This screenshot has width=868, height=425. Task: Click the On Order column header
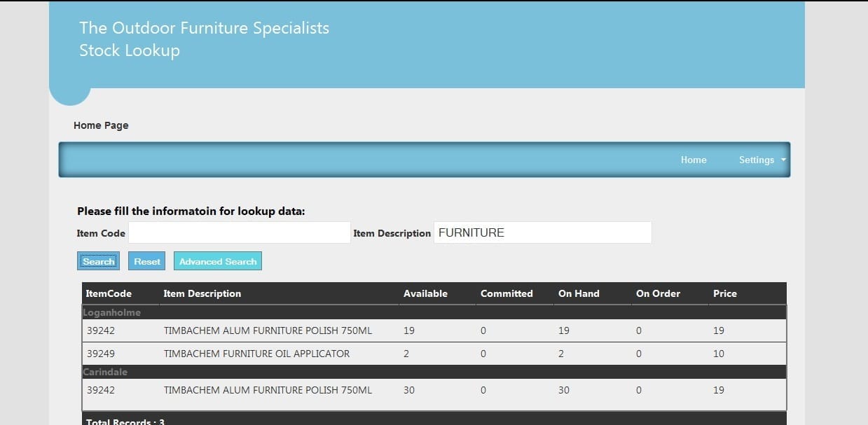click(x=658, y=293)
